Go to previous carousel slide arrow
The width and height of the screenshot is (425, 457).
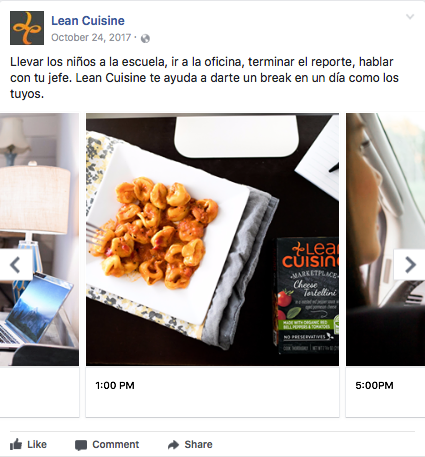tap(16, 265)
